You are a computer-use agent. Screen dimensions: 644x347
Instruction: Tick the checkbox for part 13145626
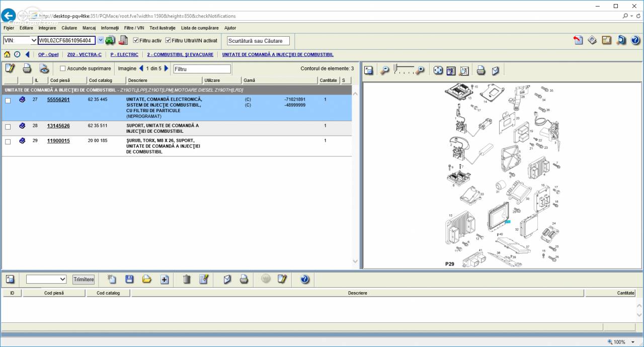point(8,126)
